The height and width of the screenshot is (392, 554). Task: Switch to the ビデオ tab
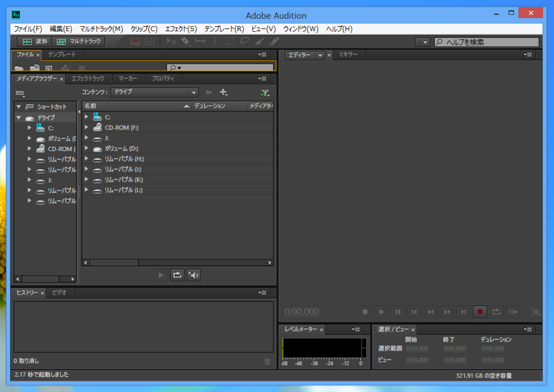coord(59,292)
